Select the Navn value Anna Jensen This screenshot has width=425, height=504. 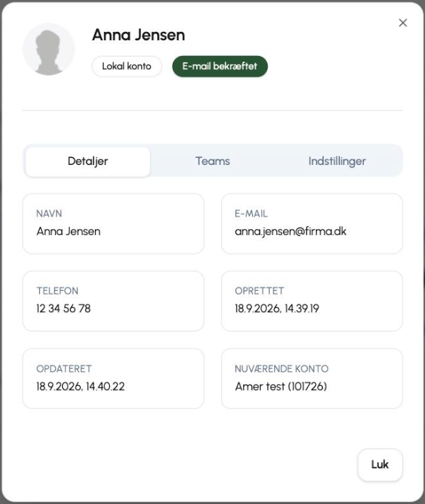pos(69,231)
